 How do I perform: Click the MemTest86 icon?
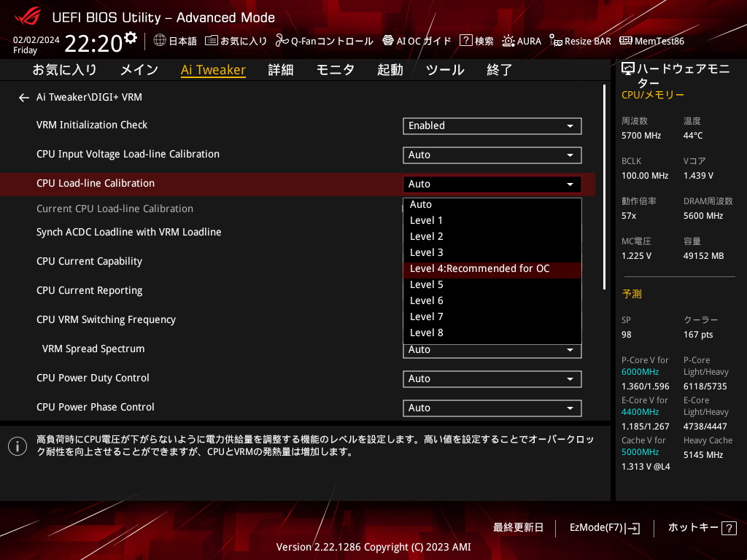625,41
